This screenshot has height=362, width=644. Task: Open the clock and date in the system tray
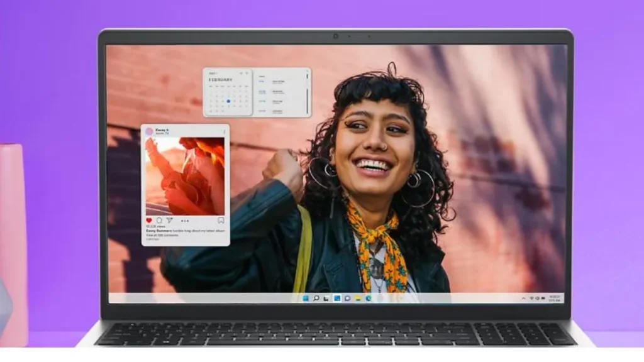(x=554, y=297)
